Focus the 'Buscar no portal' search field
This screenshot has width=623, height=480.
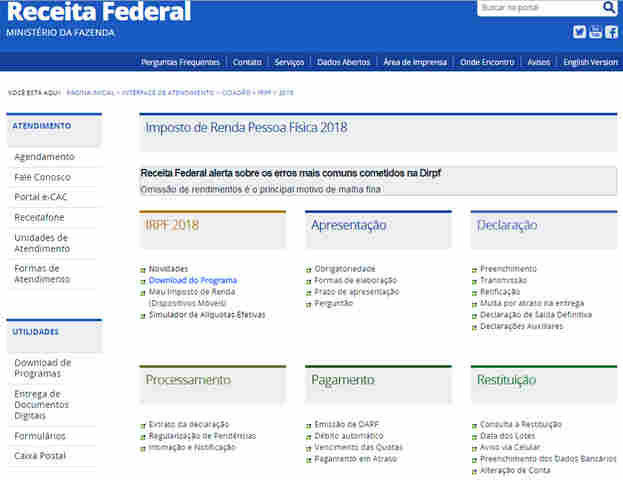coord(540,8)
